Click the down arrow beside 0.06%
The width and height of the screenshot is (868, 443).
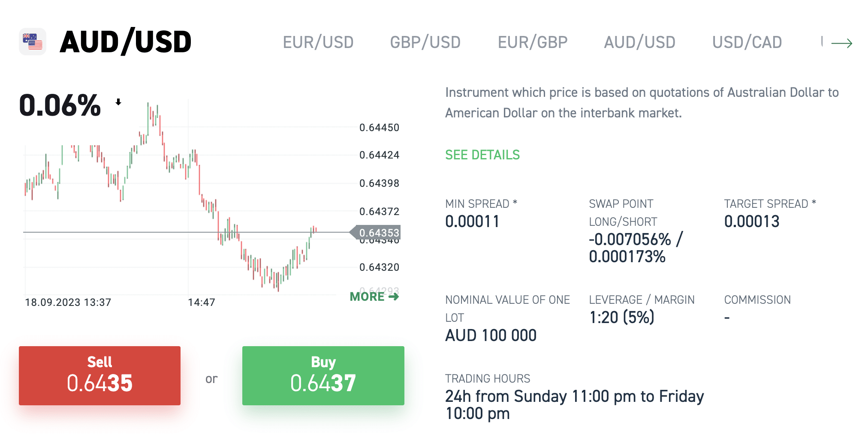point(118,102)
